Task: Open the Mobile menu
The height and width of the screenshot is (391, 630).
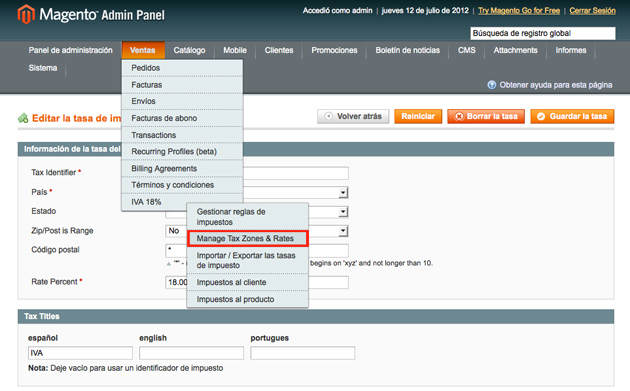Action: click(x=235, y=50)
